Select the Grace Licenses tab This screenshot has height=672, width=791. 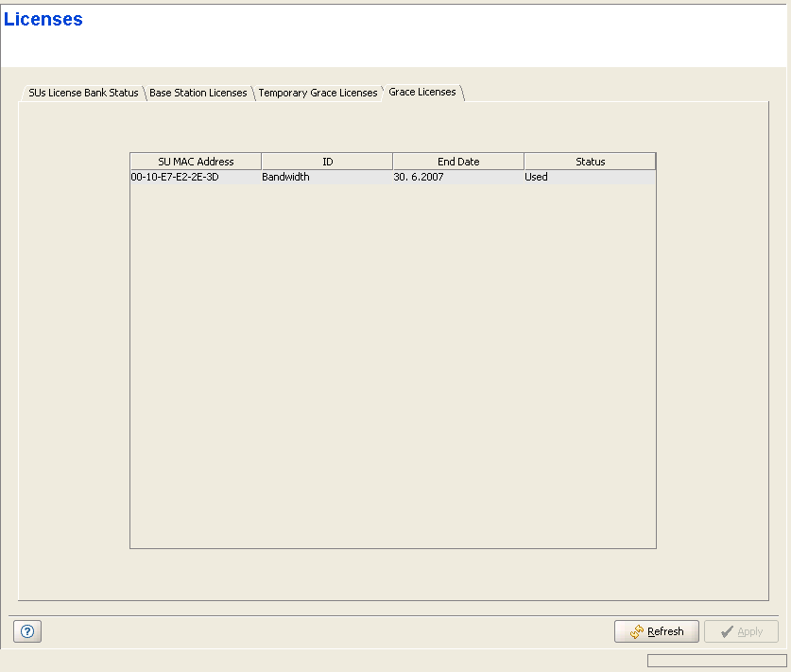(421, 92)
